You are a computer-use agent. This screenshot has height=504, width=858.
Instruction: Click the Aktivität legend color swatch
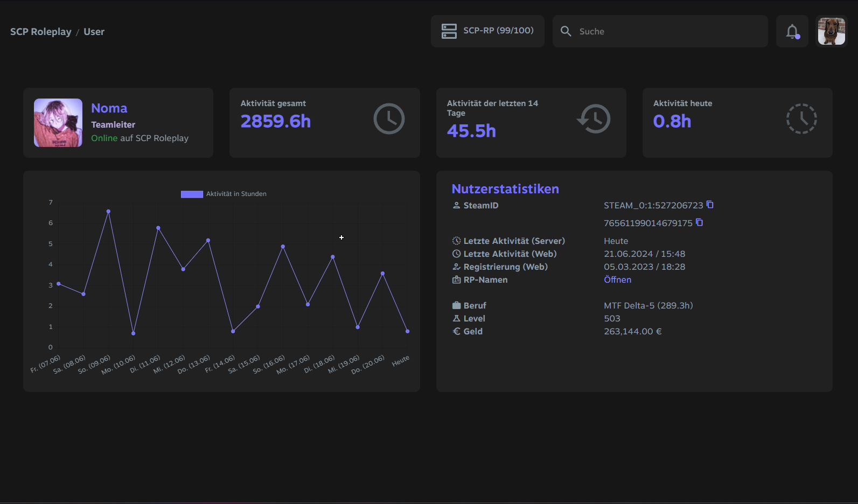click(x=192, y=194)
